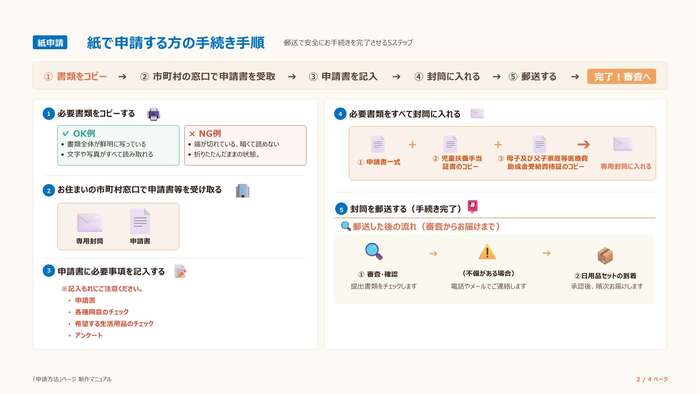Click the ① 申請書一式 document icon

point(378,145)
